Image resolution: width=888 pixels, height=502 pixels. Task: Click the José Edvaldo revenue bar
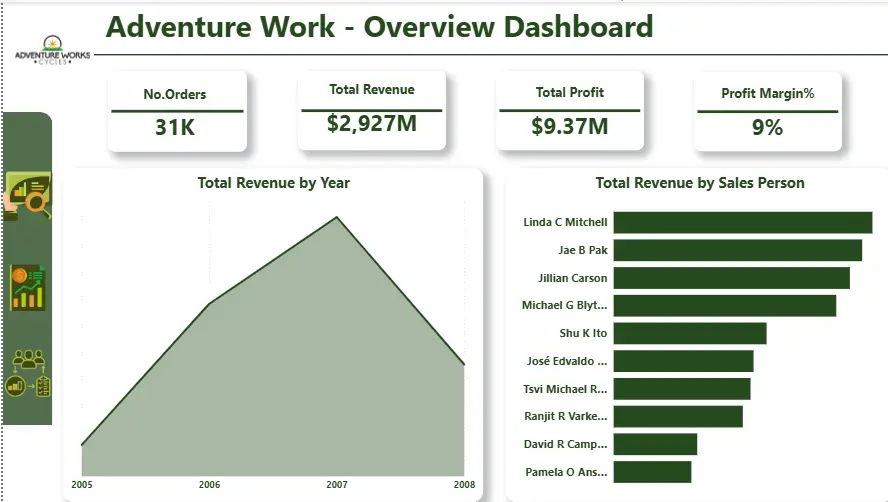684,361
